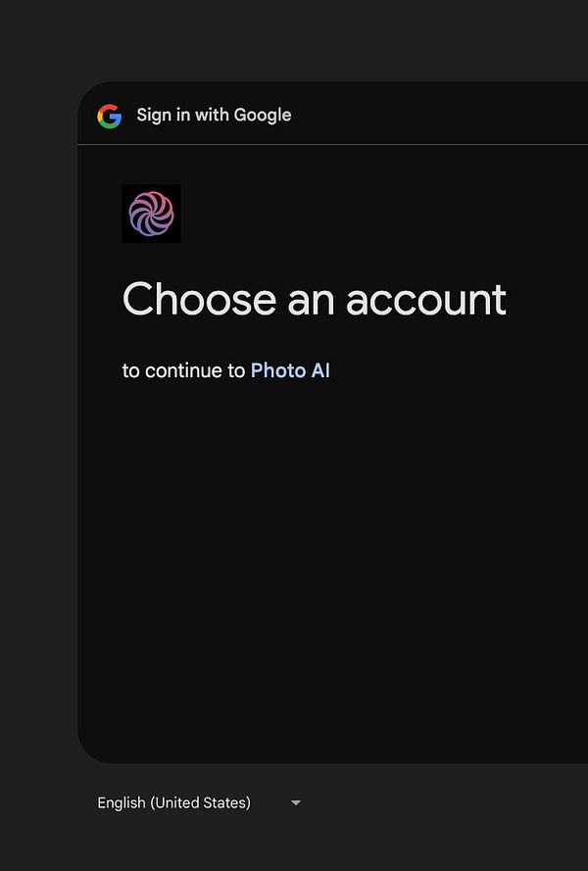Open the language dropdown arrow
The height and width of the screenshot is (871, 588).
pyautogui.click(x=296, y=802)
